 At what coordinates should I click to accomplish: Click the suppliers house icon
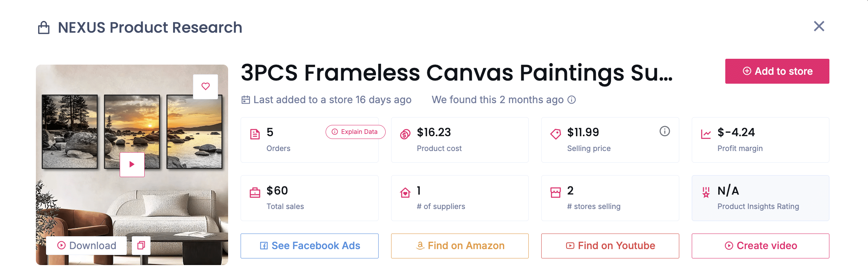click(405, 193)
